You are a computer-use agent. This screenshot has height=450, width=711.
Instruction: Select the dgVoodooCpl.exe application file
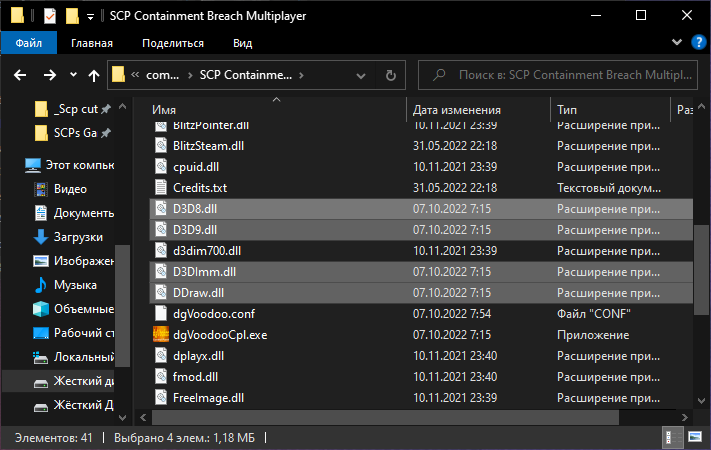click(220, 334)
